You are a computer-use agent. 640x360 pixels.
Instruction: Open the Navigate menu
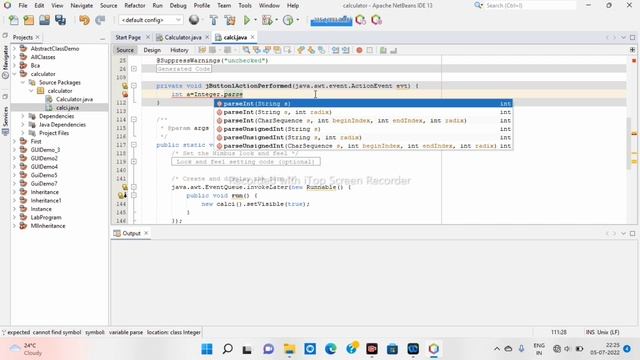click(x=82, y=6)
